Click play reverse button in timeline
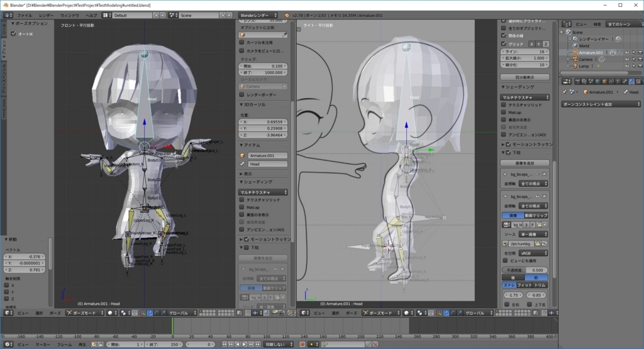Viewport: 644px width, 349px height. coord(237,344)
